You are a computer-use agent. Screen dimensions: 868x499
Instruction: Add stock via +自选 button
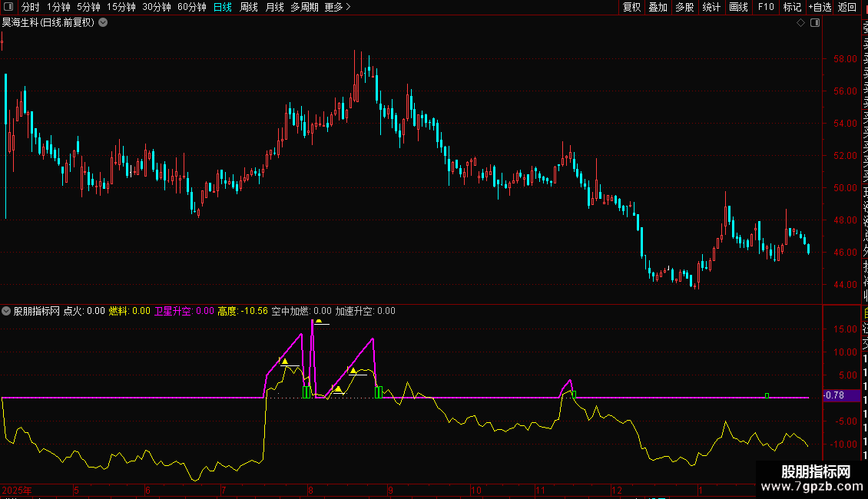820,7
